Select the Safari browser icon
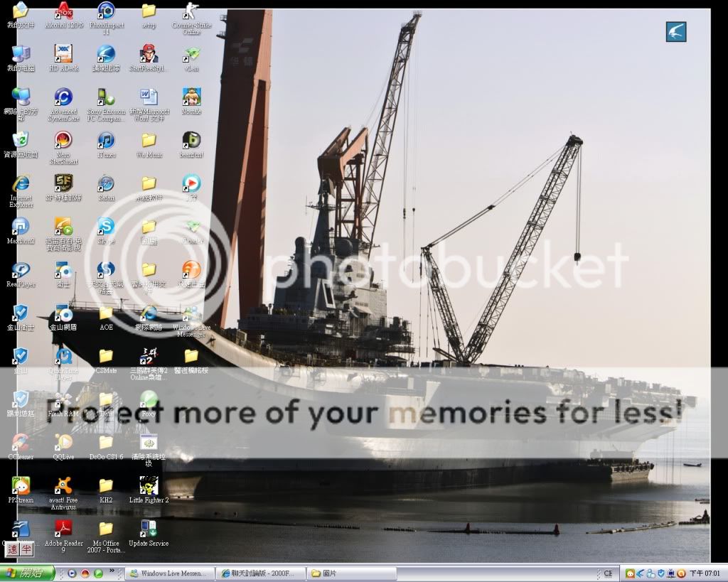 coord(106,184)
